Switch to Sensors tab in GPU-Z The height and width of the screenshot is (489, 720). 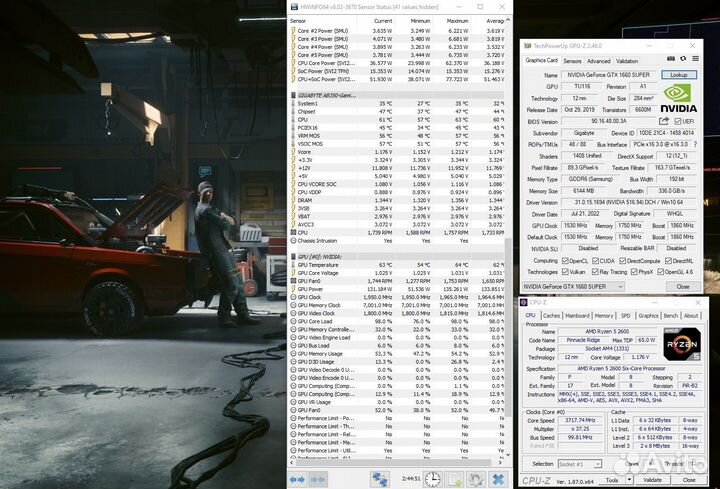point(572,61)
